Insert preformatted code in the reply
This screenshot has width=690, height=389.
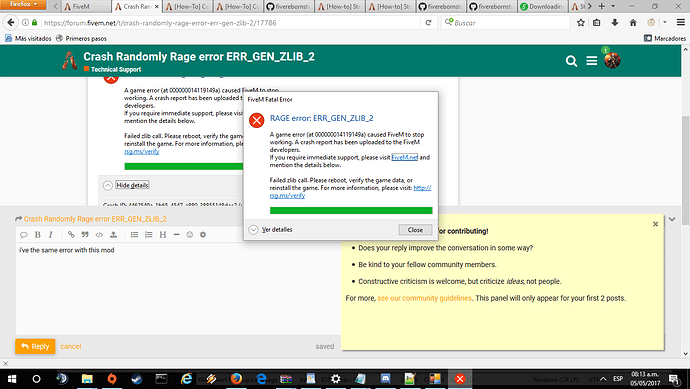pyautogui.click(x=99, y=235)
